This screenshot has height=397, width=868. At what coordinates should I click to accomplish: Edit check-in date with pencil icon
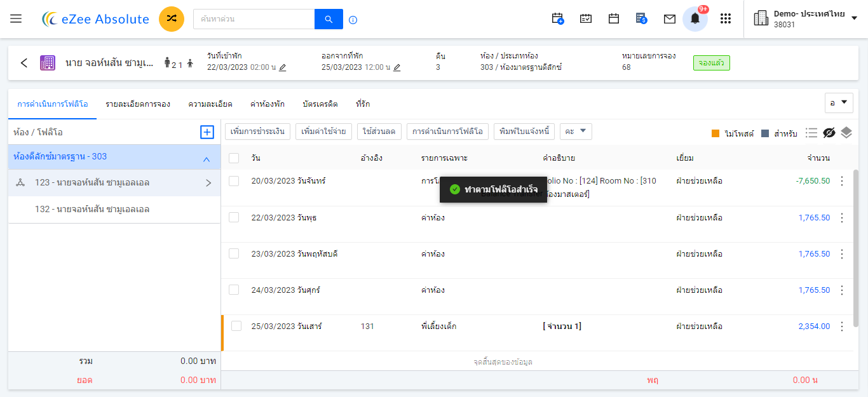coord(283,67)
